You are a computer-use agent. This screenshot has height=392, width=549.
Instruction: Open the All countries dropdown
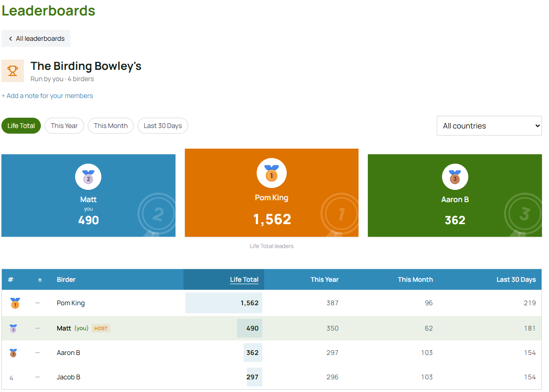click(x=489, y=126)
